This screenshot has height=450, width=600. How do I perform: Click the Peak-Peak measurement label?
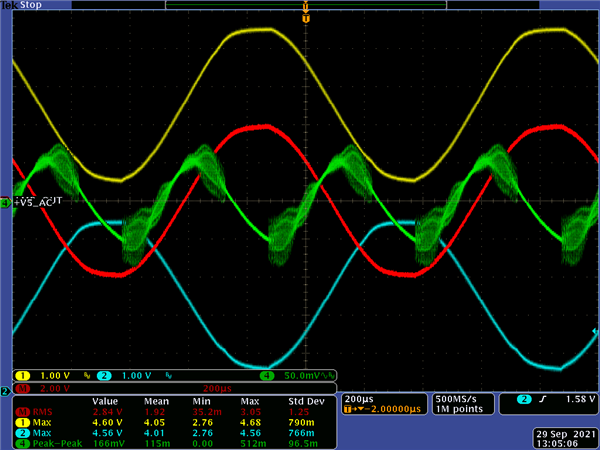[x=57, y=443]
